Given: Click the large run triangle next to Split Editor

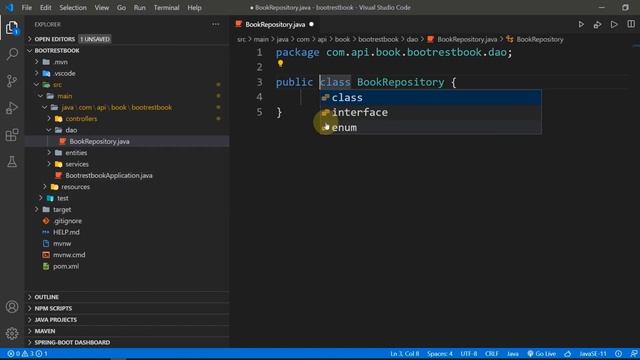Looking at the screenshot, I should click(x=614, y=24).
